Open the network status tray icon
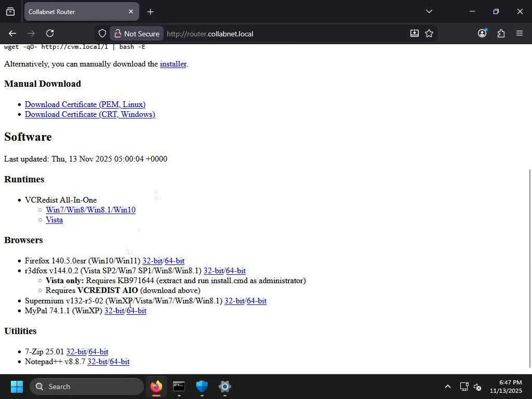Screen dimensions: 532x399 coord(464,387)
